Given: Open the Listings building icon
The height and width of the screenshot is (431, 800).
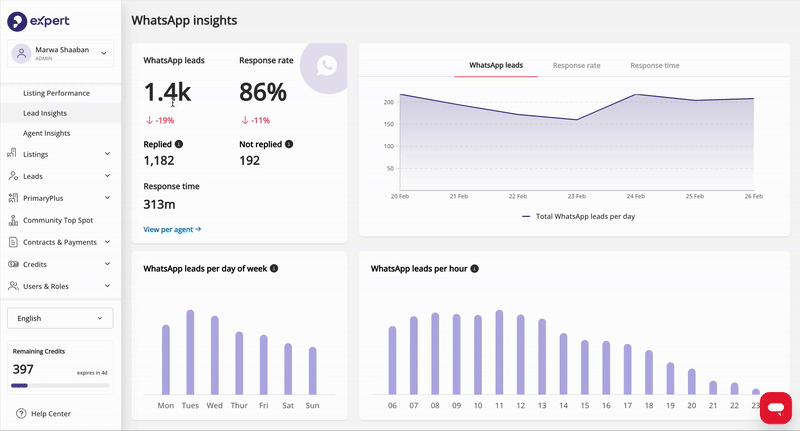Looking at the screenshot, I should click(12, 153).
